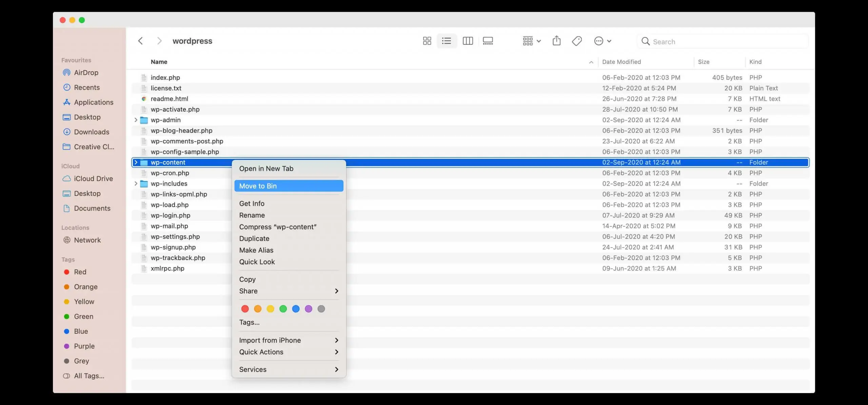The image size is (868, 405).
Task: Click the Edit Tags toolbar icon
Action: point(577,41)
